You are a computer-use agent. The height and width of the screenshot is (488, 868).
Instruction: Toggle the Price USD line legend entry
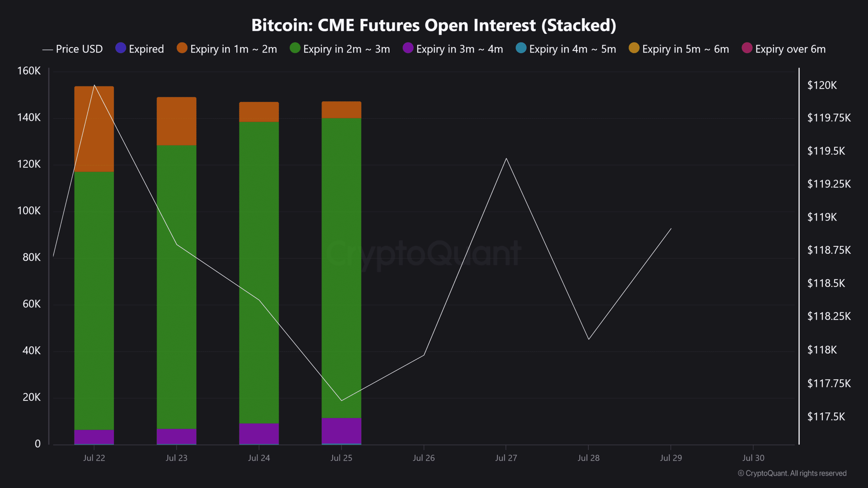(72, 49)
